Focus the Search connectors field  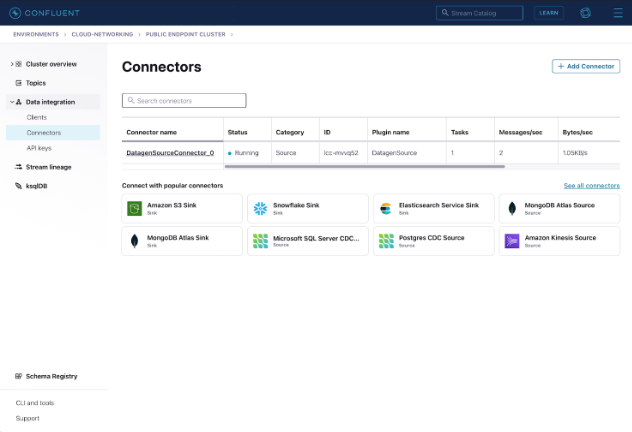[x=184, y=100]
